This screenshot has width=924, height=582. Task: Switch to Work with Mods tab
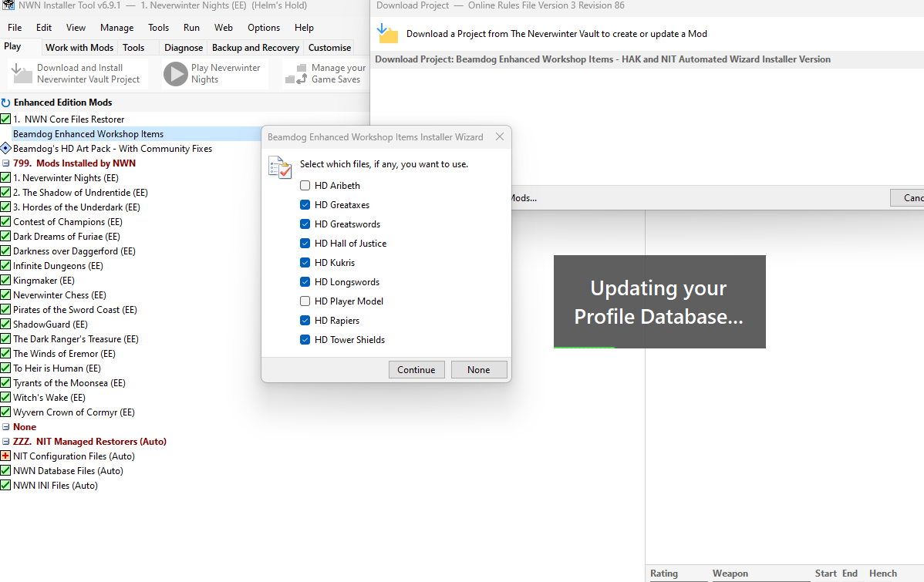point(79,48)
